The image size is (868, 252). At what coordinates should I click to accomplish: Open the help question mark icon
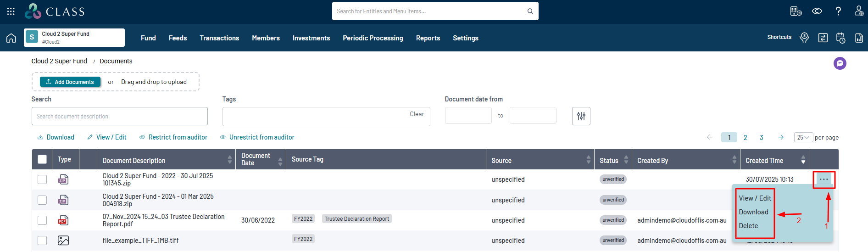pos(838,11)
